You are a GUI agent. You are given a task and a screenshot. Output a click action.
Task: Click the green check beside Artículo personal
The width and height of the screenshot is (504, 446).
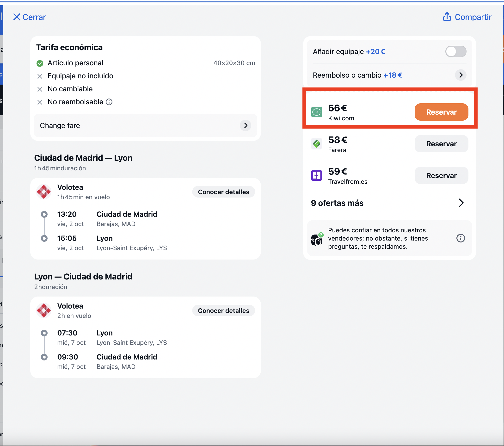[x=40, y=63]
